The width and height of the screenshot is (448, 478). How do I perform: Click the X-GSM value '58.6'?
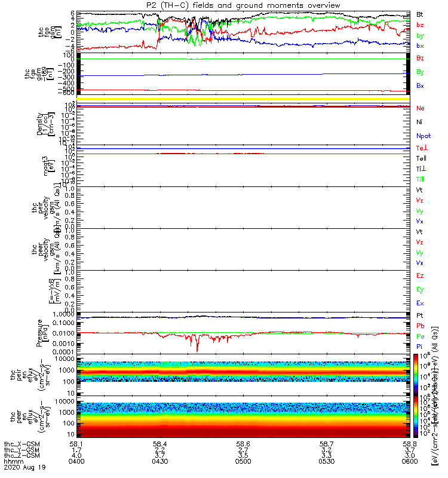(243, 445)
